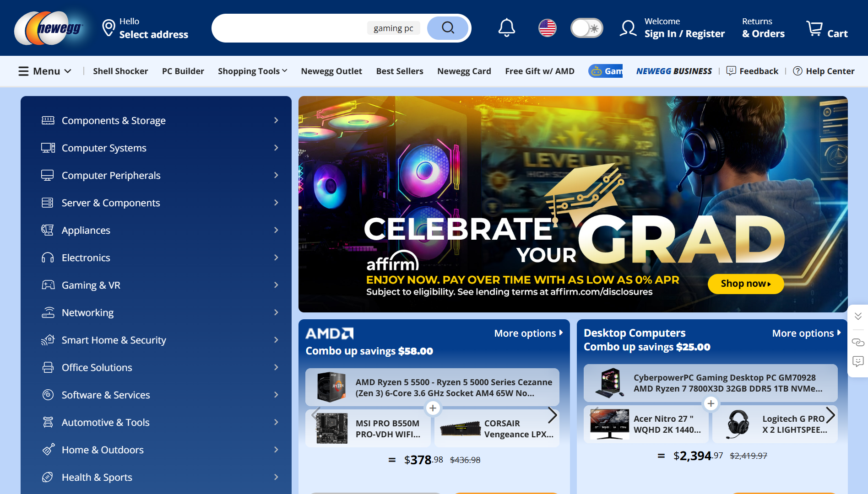
Task: Toggle the dark mode switch
Action: 586,28
